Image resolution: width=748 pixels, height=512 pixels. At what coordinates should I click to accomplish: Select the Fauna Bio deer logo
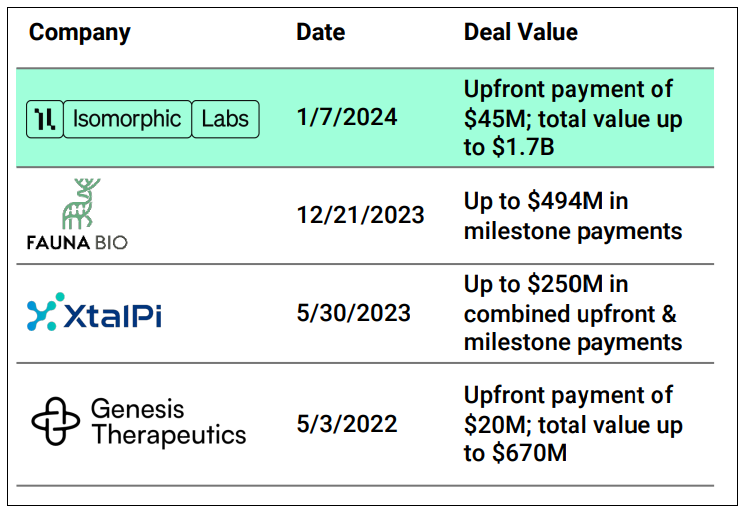(x=81, y=204)
